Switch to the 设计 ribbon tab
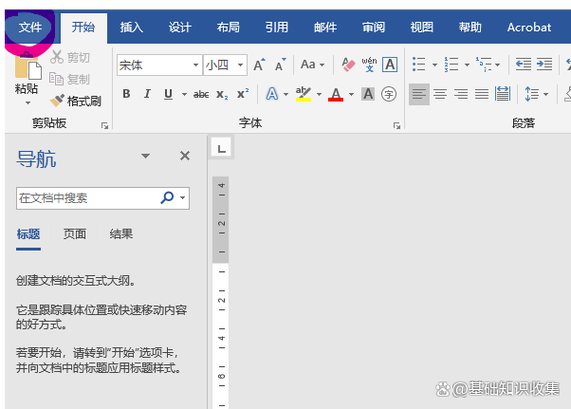571x409 pixels. (180, 27)
